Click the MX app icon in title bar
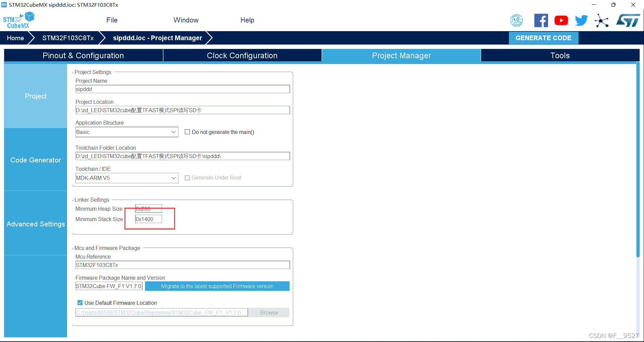 (x=4, y=5)
